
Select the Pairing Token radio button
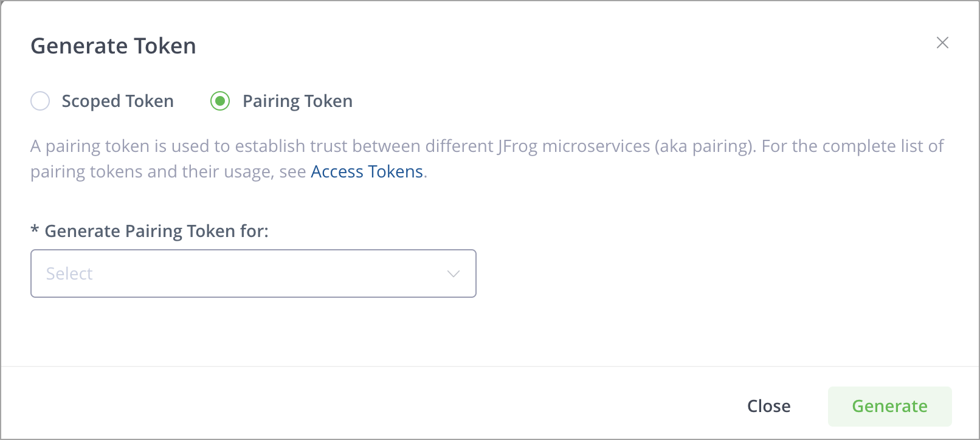pyautogui.click(x=220, y=101)
